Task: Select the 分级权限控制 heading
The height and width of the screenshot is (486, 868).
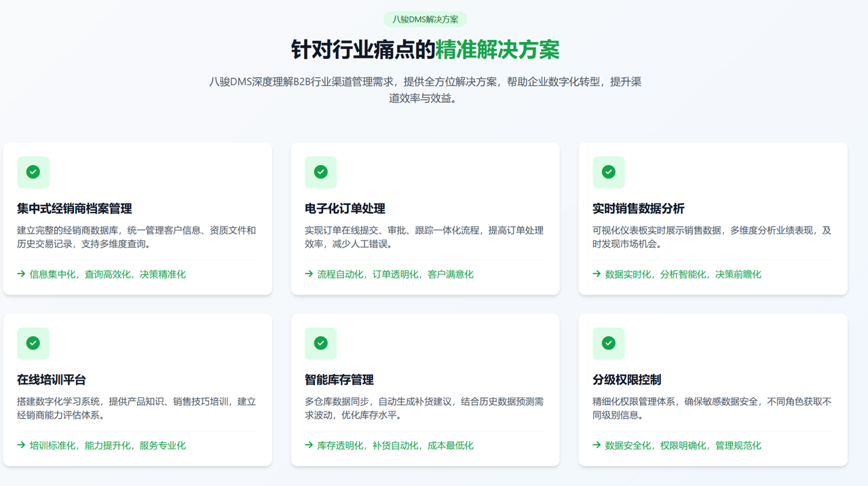Action: (626, 379)
